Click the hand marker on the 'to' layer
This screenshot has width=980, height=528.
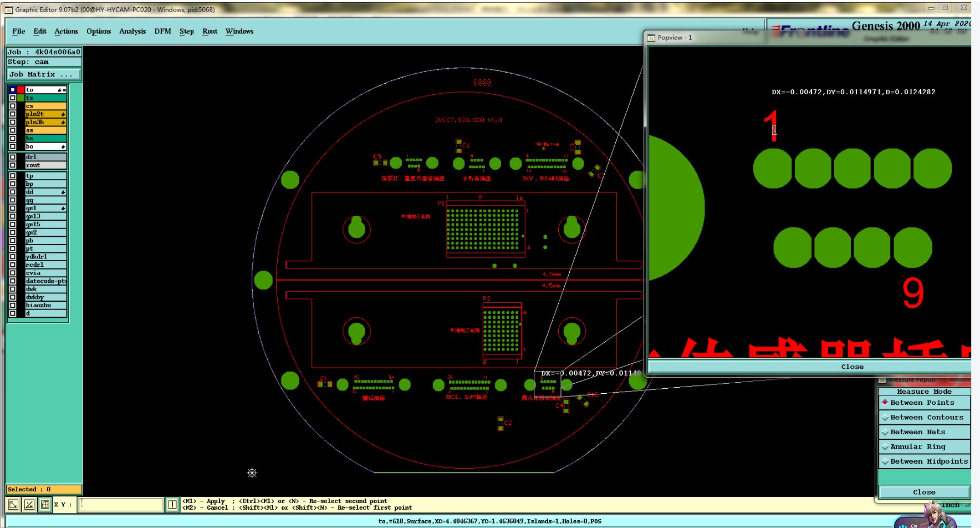click(60, 90)
